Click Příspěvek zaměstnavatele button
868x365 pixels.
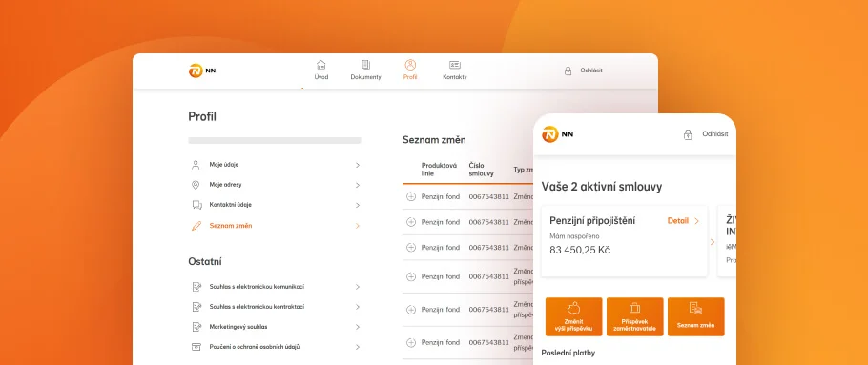(634, 316)
